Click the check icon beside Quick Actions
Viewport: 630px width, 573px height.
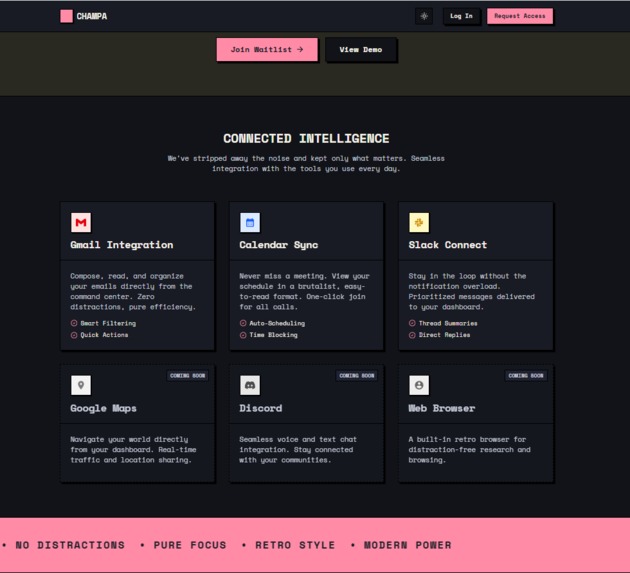pos(74,335)
